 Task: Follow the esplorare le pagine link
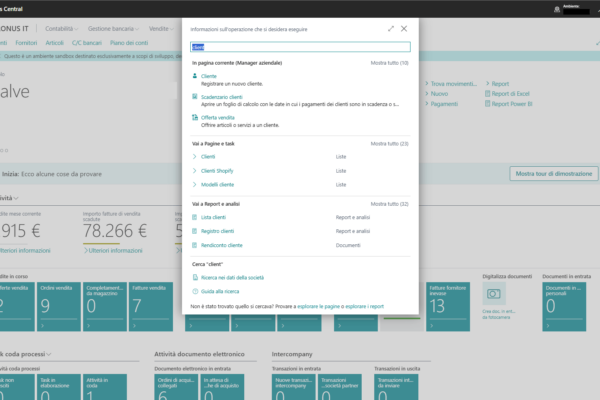pyautogui.click(x=318, y=306)
